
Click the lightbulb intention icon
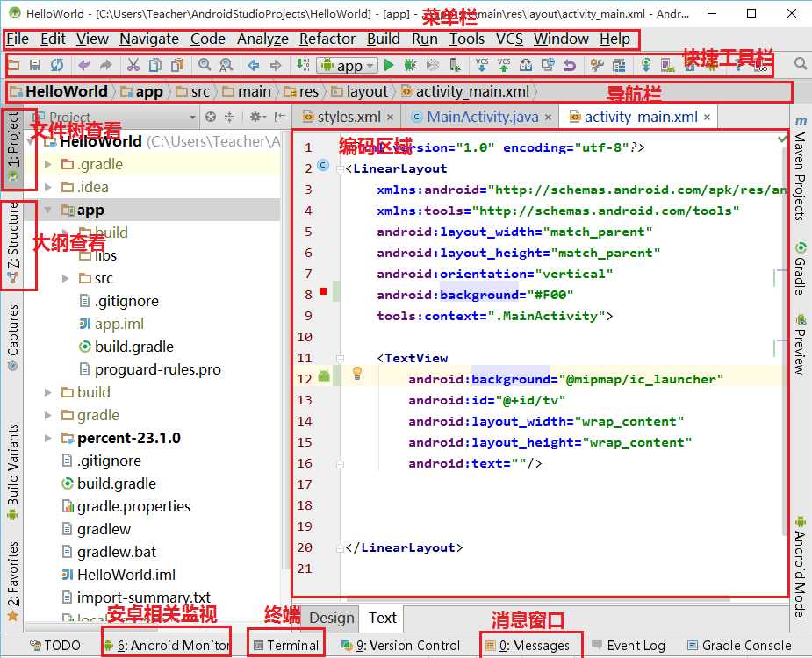point(356,373)
